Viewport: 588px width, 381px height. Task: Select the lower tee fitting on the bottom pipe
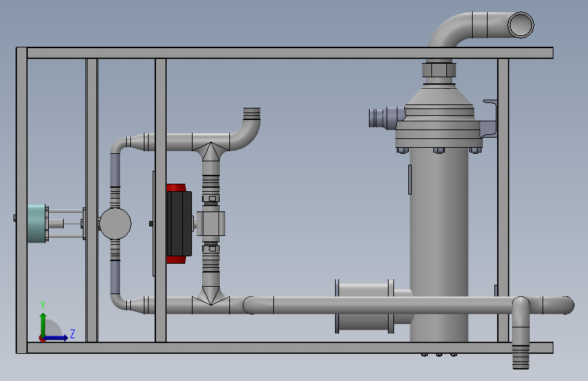[211, 299]
